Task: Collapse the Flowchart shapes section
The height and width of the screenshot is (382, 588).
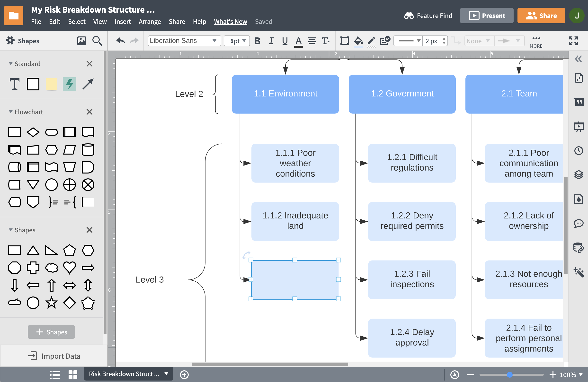Action: click(10, 112)
